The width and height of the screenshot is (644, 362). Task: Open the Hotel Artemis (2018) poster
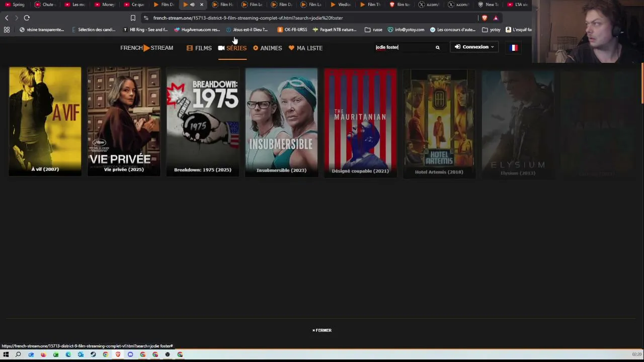[x=439, y=124]
